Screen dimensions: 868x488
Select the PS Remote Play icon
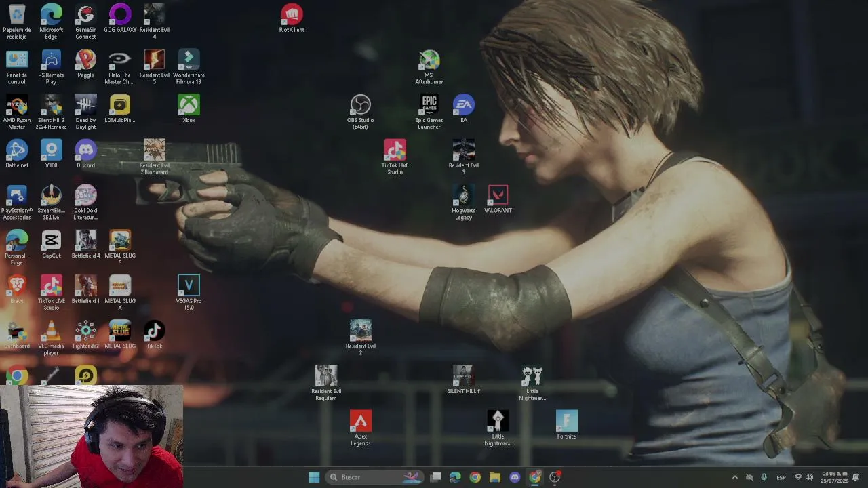[51, 67]
